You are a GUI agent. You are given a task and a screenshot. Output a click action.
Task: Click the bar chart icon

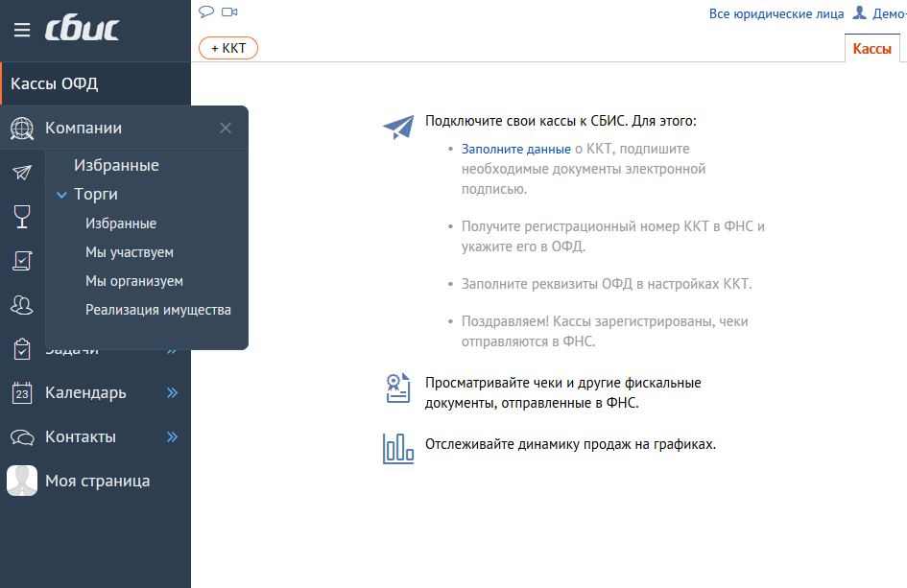[398, 449]
